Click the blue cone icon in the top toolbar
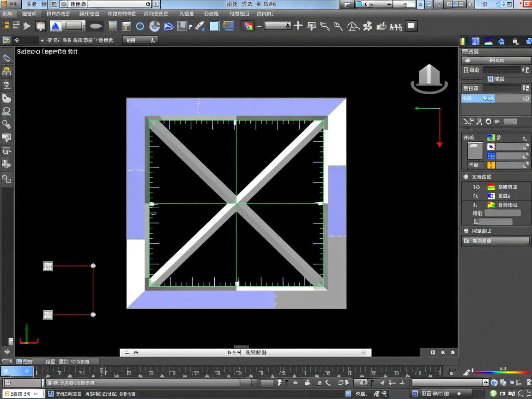 pos(56,26)
